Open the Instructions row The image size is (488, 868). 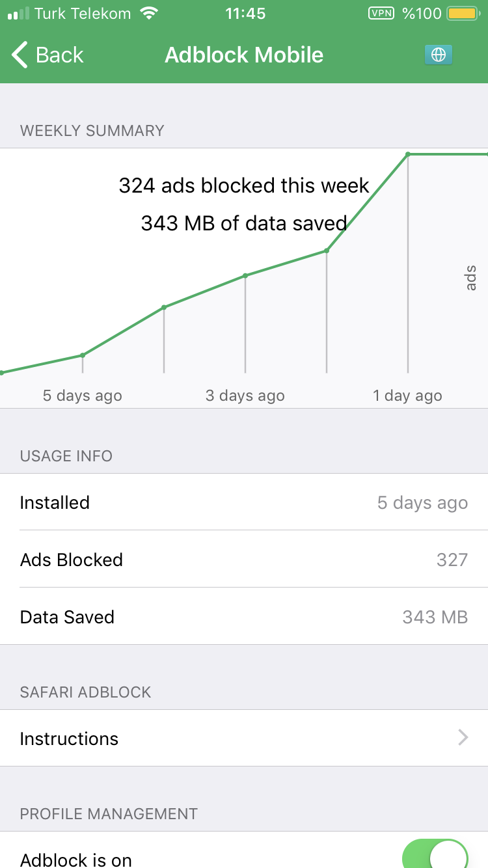[x=244, y=738]
